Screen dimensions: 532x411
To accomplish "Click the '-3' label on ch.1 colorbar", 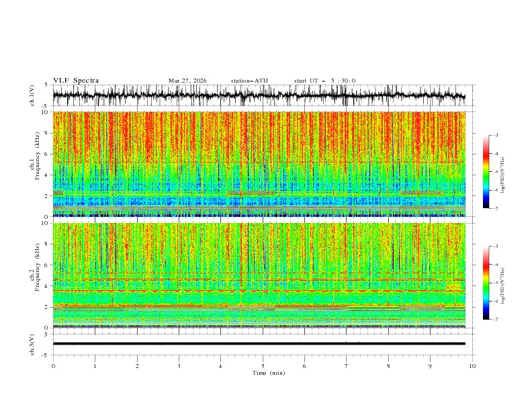I will [495, 135].
